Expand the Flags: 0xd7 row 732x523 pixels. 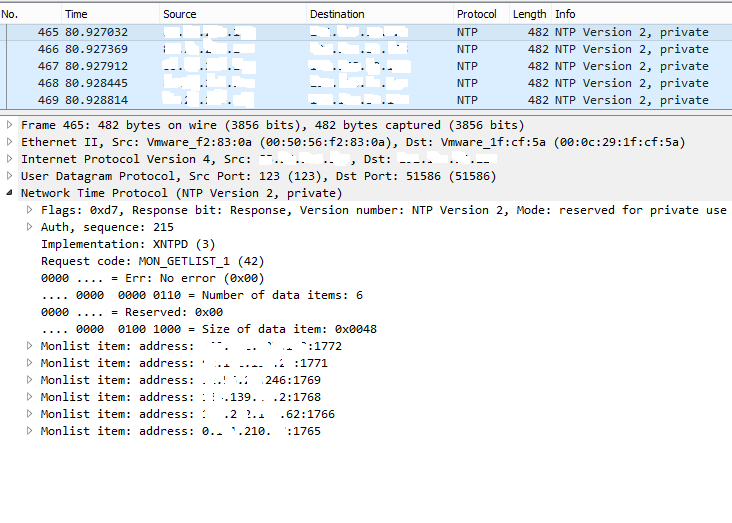pos(29,210)
